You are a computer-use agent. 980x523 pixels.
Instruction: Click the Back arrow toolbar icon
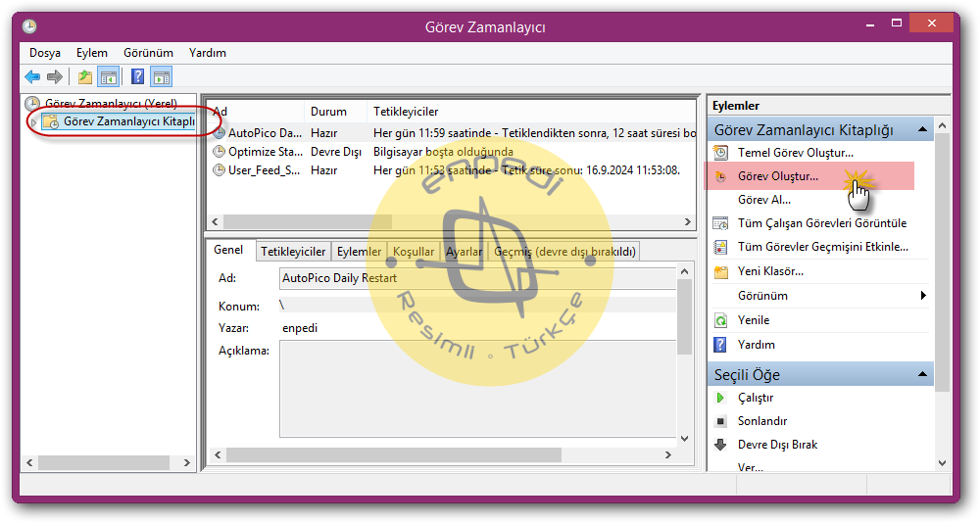tap(32, 76)
